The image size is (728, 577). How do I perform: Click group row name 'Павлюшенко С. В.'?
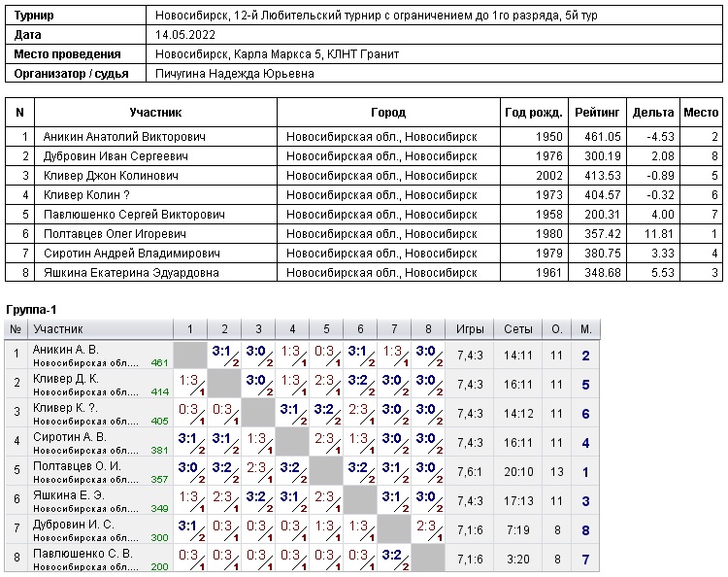point(83,554)
